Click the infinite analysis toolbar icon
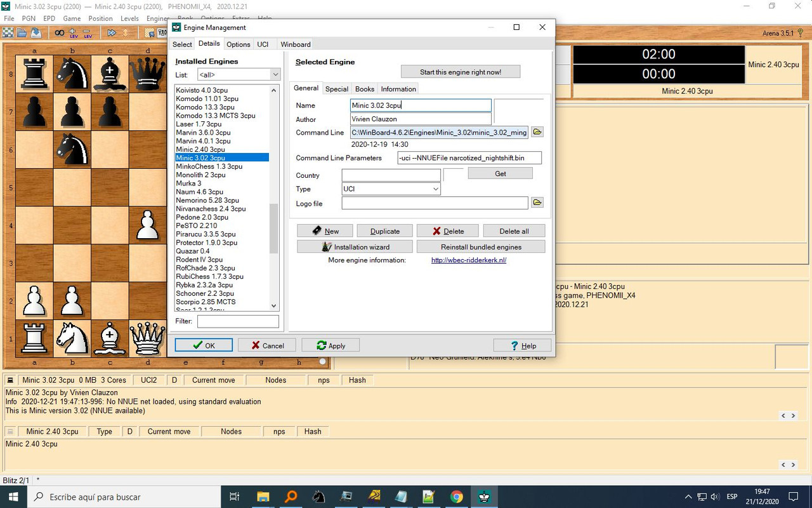This screenshot has width=812, height=508. [x=59, y=32]
